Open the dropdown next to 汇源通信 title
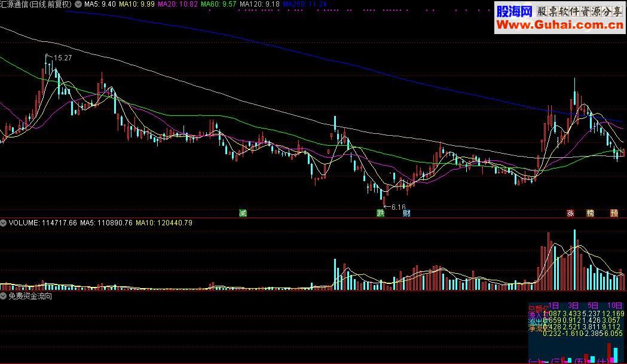627x364 pixels. click(x=78, y=4)
